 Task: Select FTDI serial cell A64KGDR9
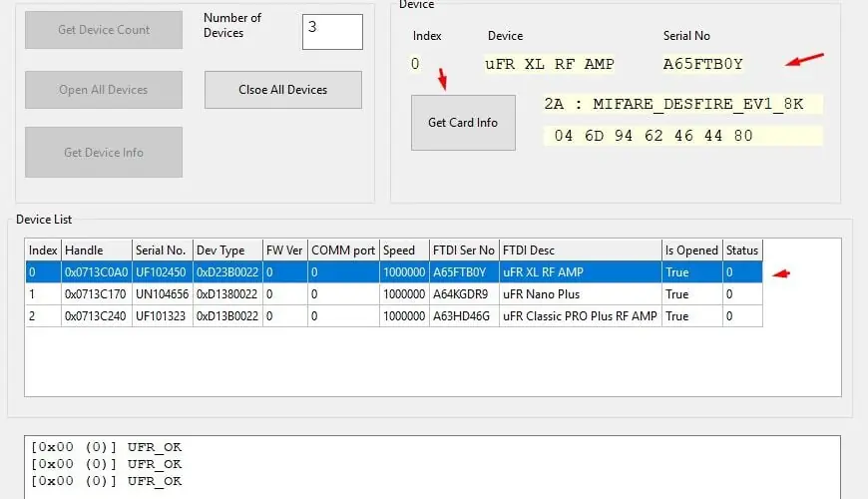pos(464,294)
